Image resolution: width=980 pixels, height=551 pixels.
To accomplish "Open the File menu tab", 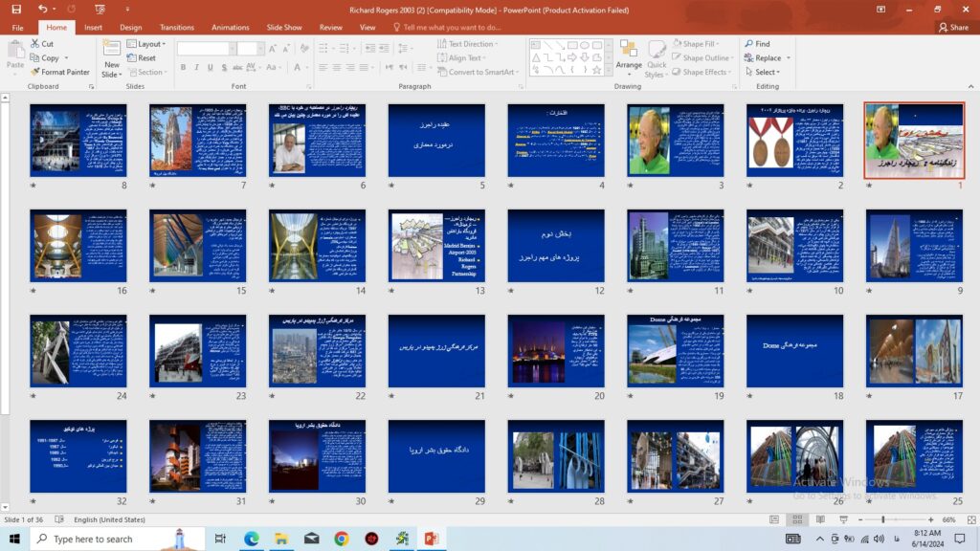I will point(17,28).
